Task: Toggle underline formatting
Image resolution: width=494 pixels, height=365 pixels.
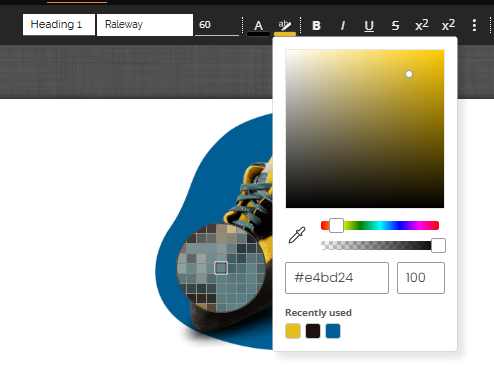Action: click(x=369, y=26)
